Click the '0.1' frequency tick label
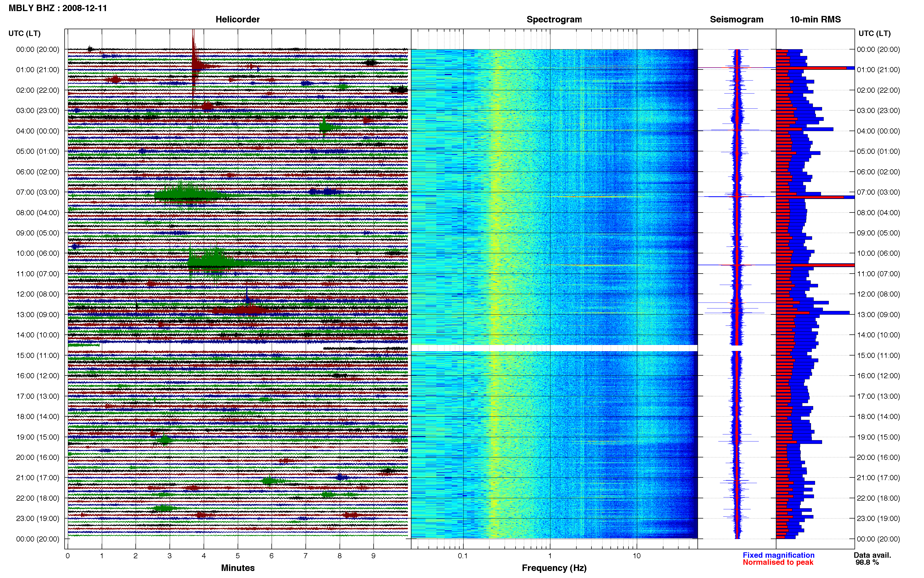924x578 pixels. coord(463,556)
